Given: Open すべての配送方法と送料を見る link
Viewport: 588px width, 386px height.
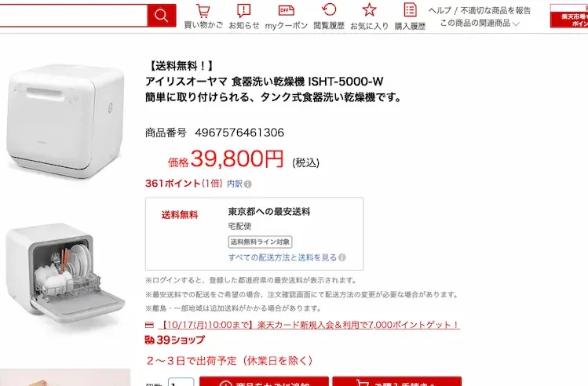Looking at the screenshot, I should [283, 257].
